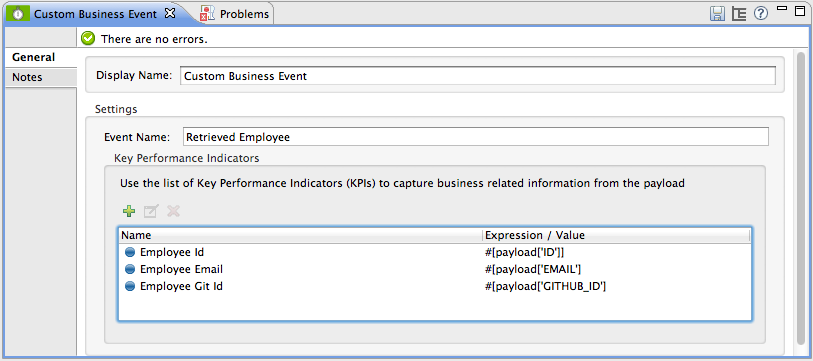Click the Settings section label
The height and width of the screenshot is (361, 813).
[116, 109]
